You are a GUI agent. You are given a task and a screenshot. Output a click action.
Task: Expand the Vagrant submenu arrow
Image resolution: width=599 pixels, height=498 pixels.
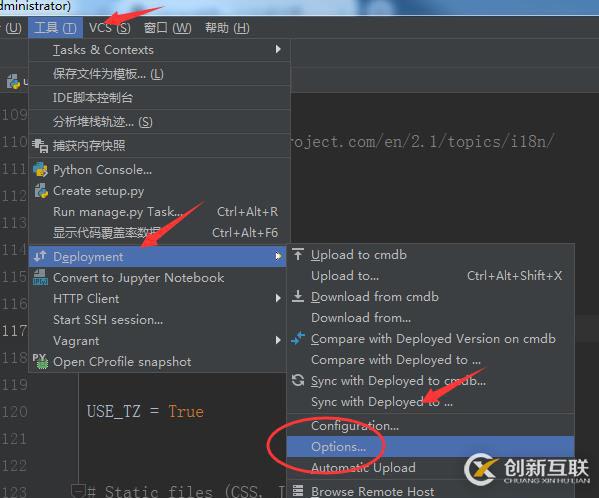(278, 340)
